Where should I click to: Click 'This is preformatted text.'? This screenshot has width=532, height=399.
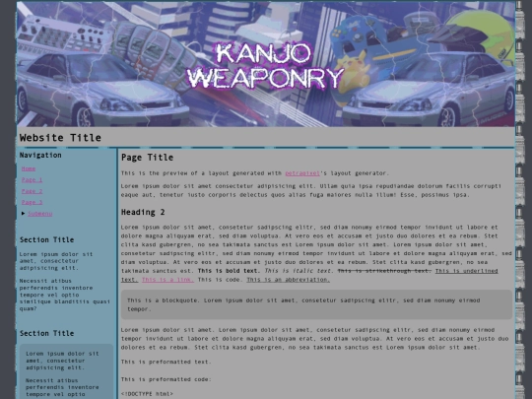click(166, 362)
